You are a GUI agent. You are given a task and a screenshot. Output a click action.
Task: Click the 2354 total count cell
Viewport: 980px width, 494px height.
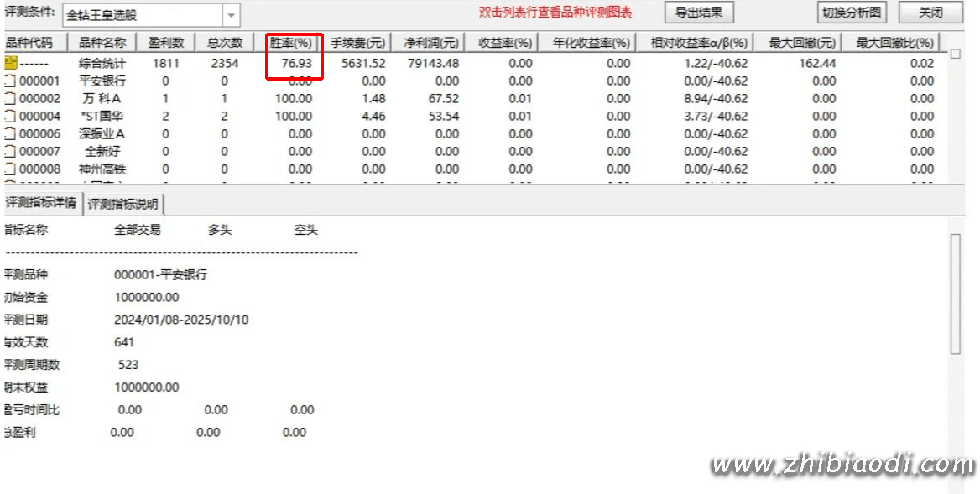(x=224, y=63)
